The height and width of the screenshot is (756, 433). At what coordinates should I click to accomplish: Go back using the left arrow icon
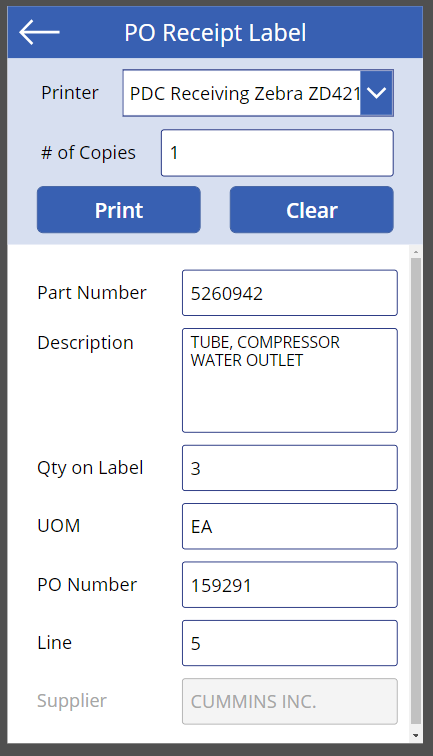click(x=39, y=32)
